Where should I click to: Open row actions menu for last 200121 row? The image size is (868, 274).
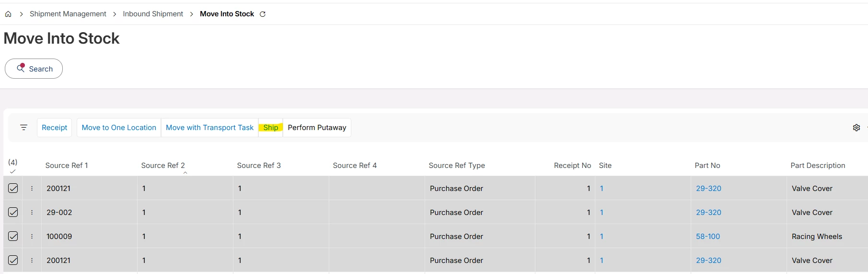pyautogui.click(x=32, y=260)
